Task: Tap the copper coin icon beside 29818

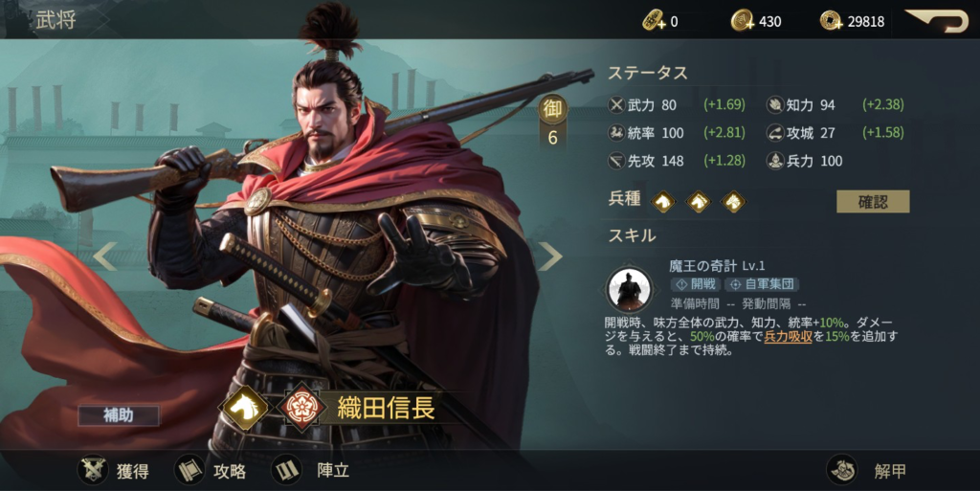Action: tap(832, 21)
